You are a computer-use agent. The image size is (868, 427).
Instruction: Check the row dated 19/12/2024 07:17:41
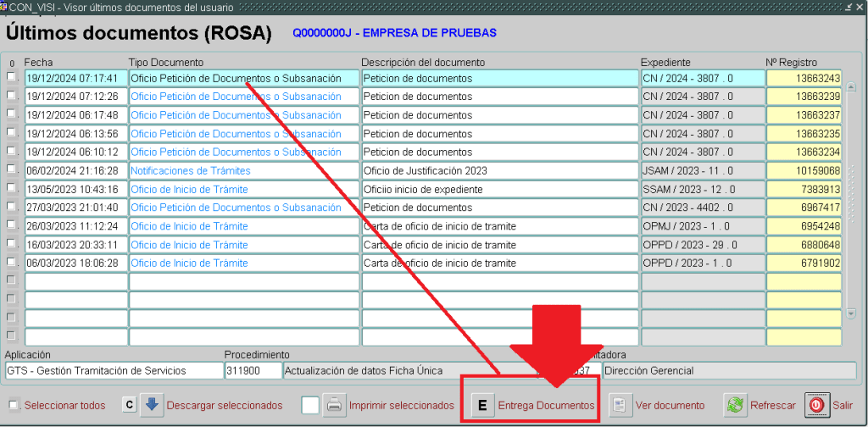pos(11,77)
